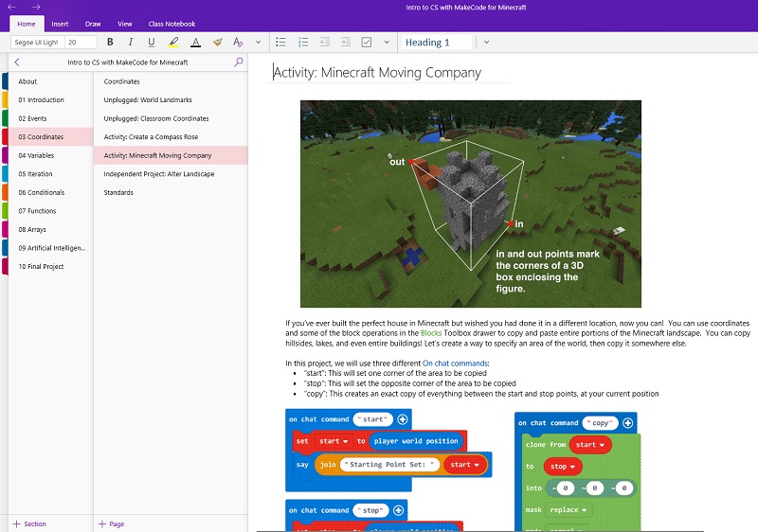This screenshot has width=758, height=532.
Task: Decrease paragraph indent
Action: coord(325,43)
